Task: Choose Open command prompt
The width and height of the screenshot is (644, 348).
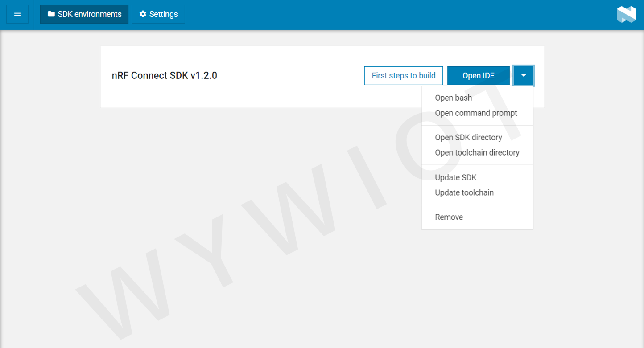Action: (x=477, y=113)
